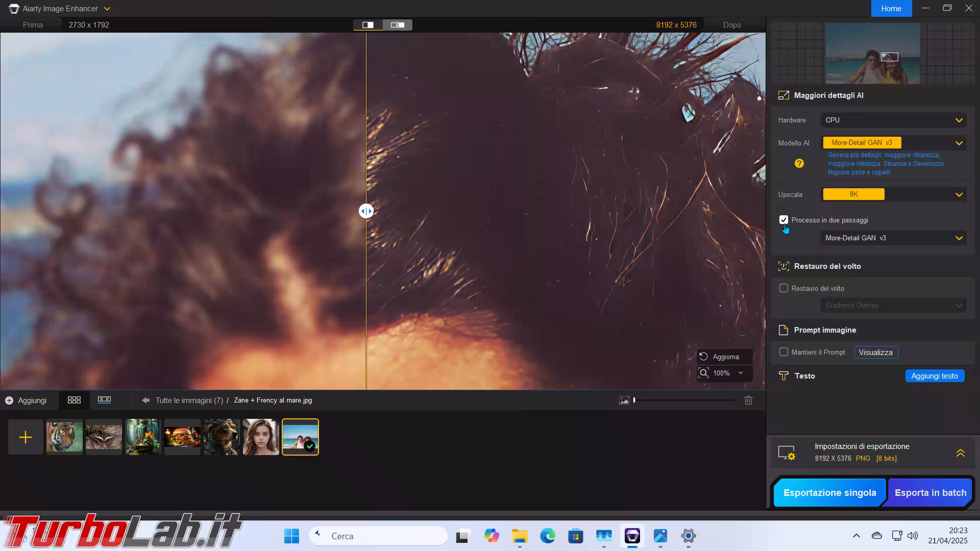
Task: Open the Upscala 8K dropdown
Action: 893,194
